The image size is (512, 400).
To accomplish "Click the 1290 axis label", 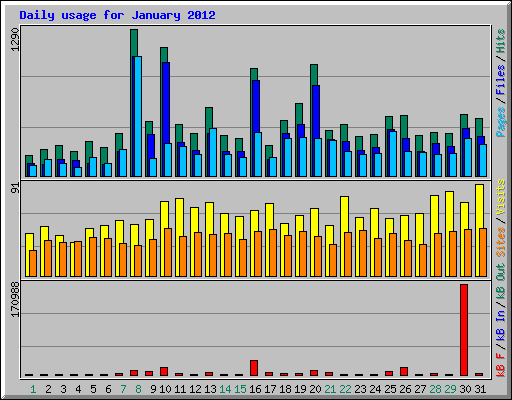I will tap(15, 40).
